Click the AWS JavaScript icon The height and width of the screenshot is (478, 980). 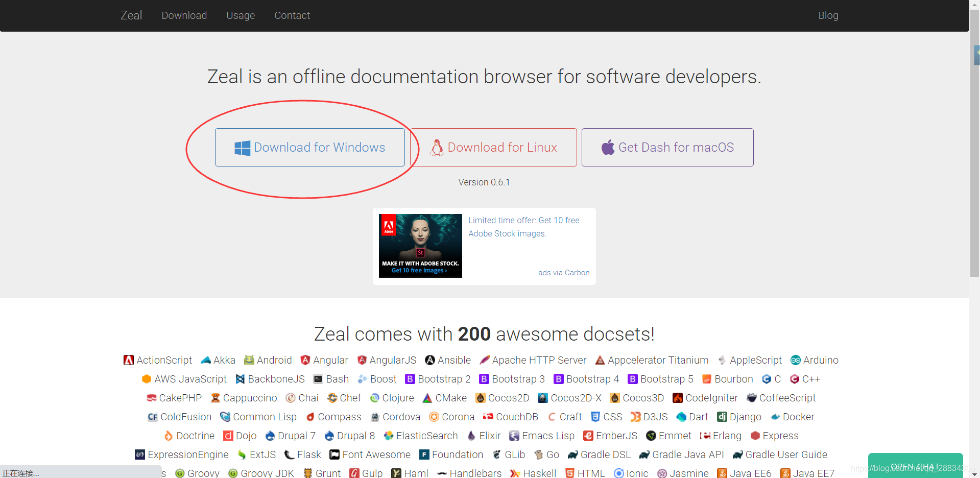[x=147, y=379]
